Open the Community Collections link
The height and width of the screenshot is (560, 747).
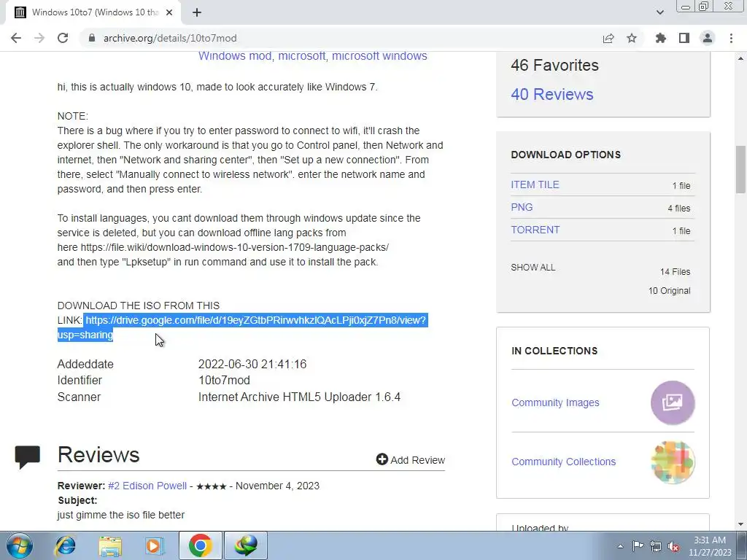[564, 462]
